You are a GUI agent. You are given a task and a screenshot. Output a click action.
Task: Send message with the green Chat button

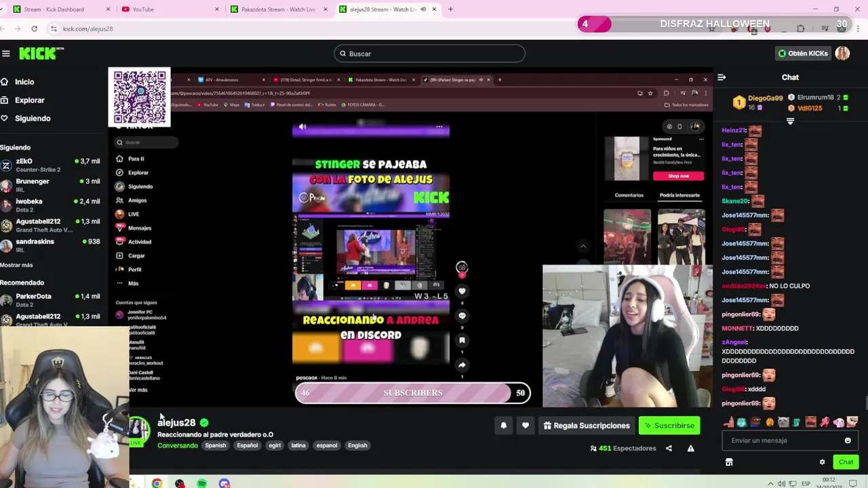[846, 462]
